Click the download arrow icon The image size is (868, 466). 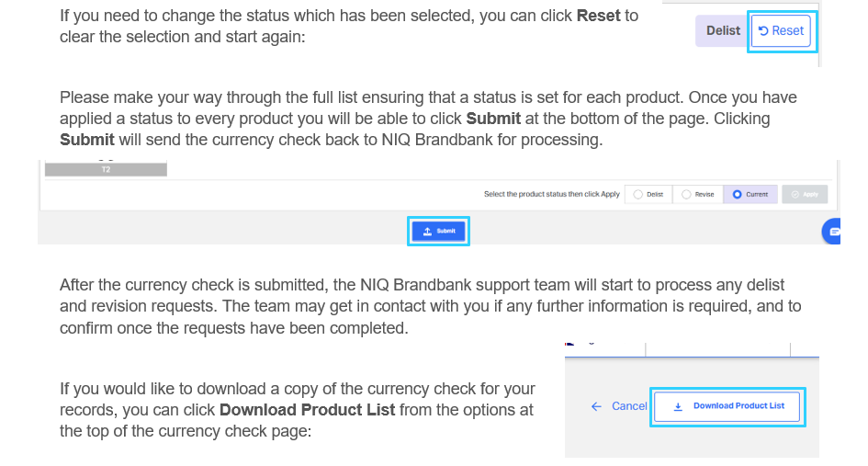678,406
